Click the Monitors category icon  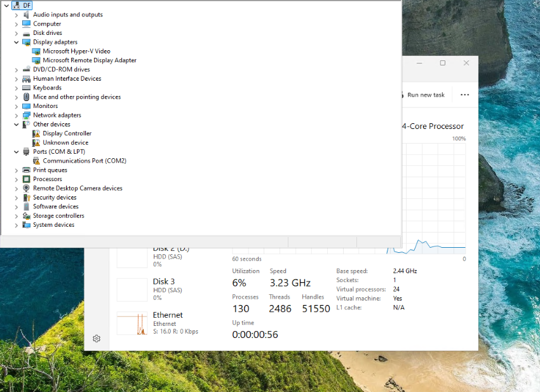(x=26, y=106)
